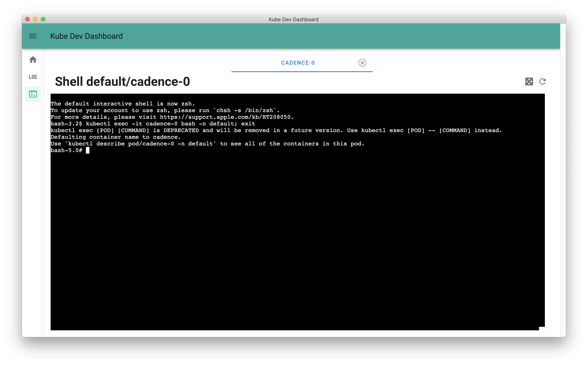Close the CADENCE-0 tab with X icon
The width and height of the screenshot is (588, 366).
coord(362,63)
